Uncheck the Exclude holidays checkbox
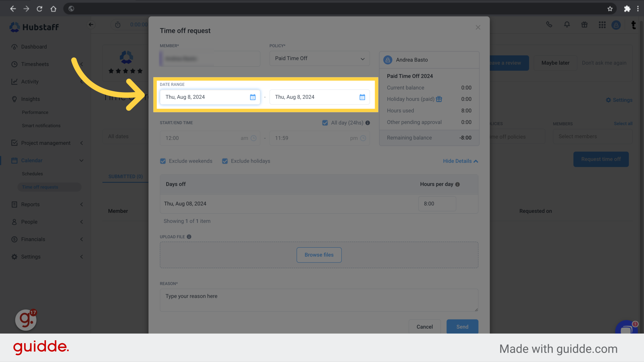 pyautogui.click(x=225, y=161)
